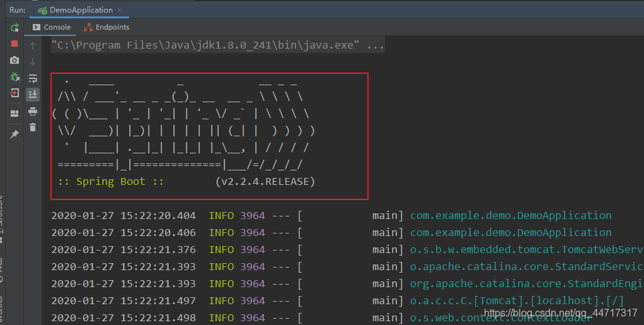Pin the Run tab with the pin icon
This screenshot has height=325, width=644.
[14, 134]
